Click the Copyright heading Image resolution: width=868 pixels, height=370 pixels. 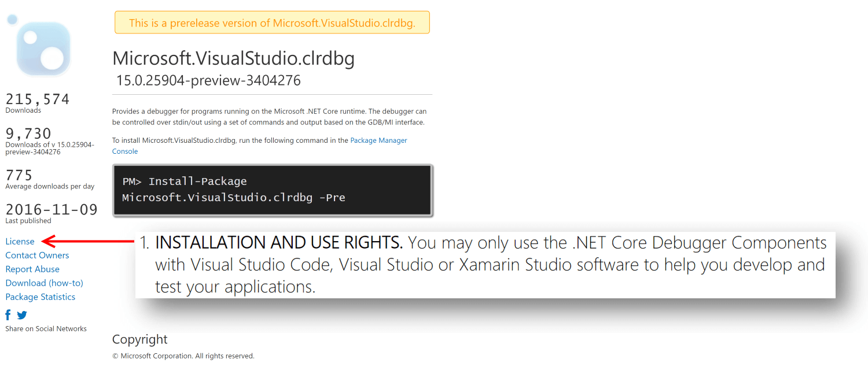coord(140,339)
